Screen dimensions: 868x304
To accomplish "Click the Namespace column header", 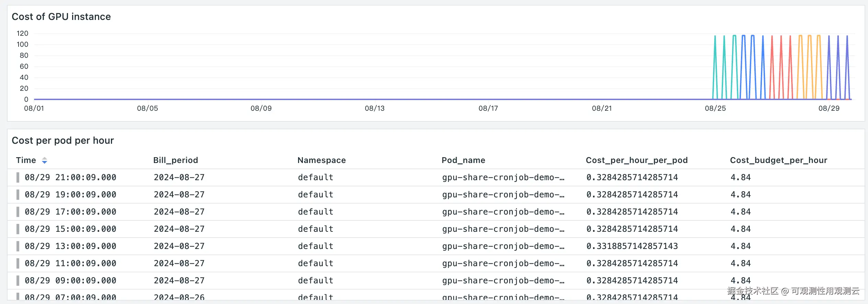I will 321,160.
